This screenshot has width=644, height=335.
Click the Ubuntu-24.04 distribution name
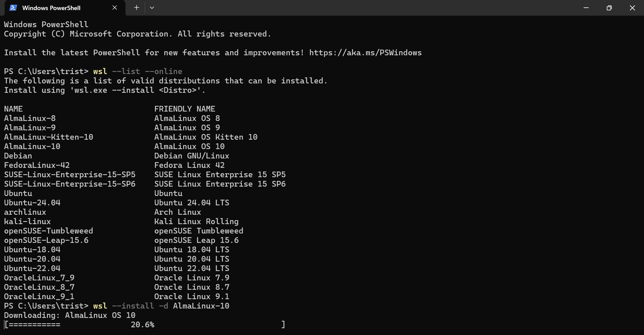tap(32, 203)
